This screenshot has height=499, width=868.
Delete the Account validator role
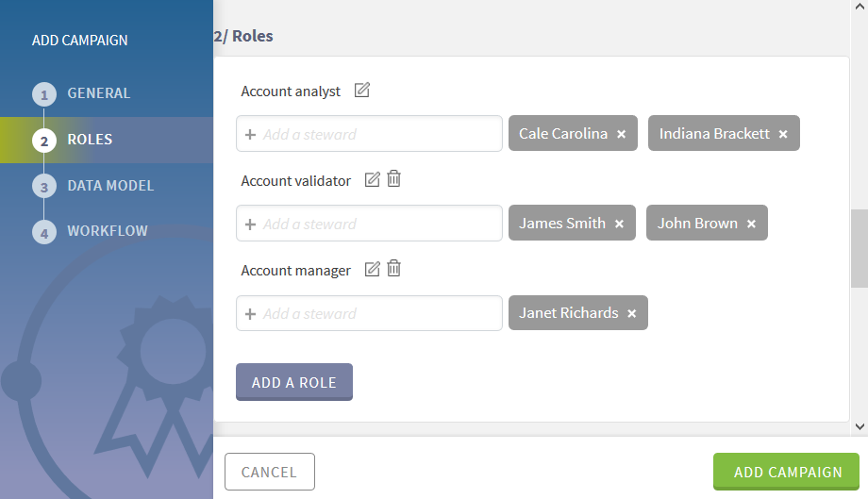point(394,179)
